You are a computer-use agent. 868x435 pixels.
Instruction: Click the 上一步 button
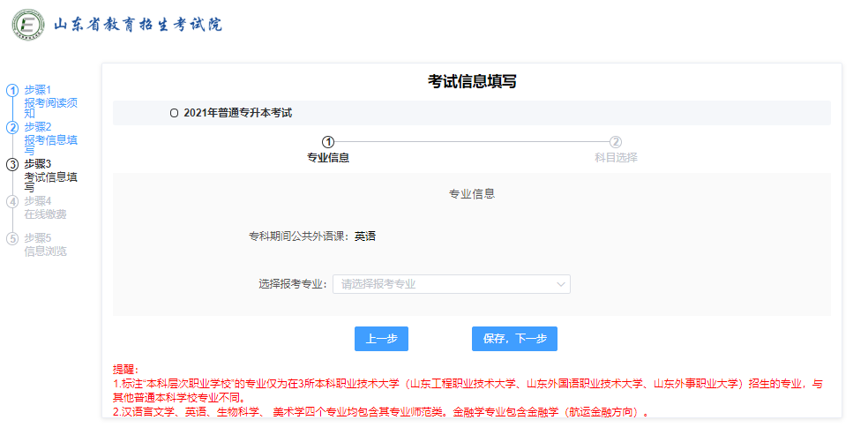click(381, 339)
